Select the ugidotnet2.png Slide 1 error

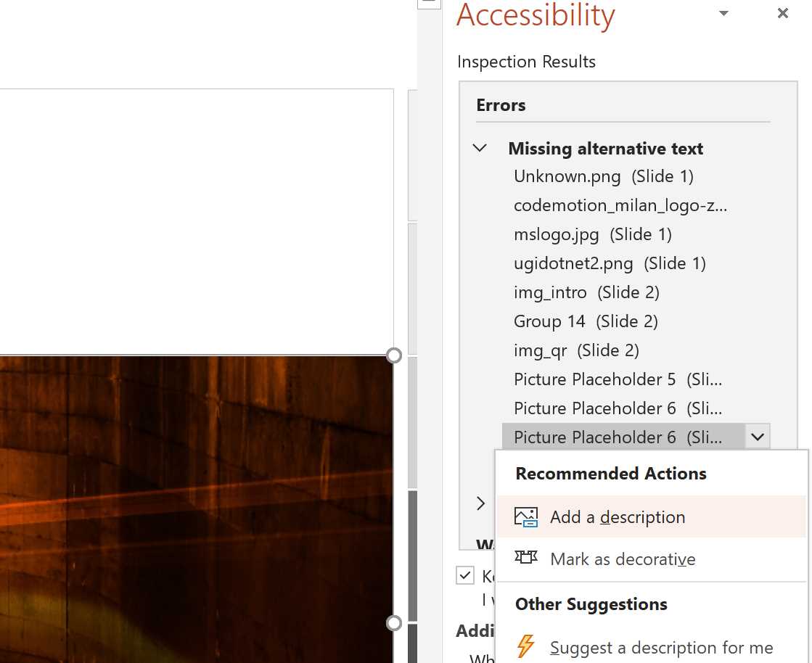[x=609, y=263]
